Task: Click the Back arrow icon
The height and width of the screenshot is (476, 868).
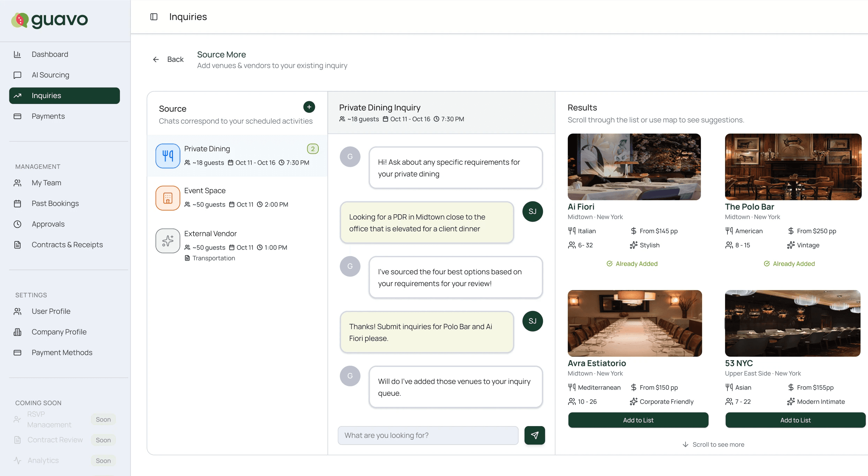Action: [x=156, y=59]
